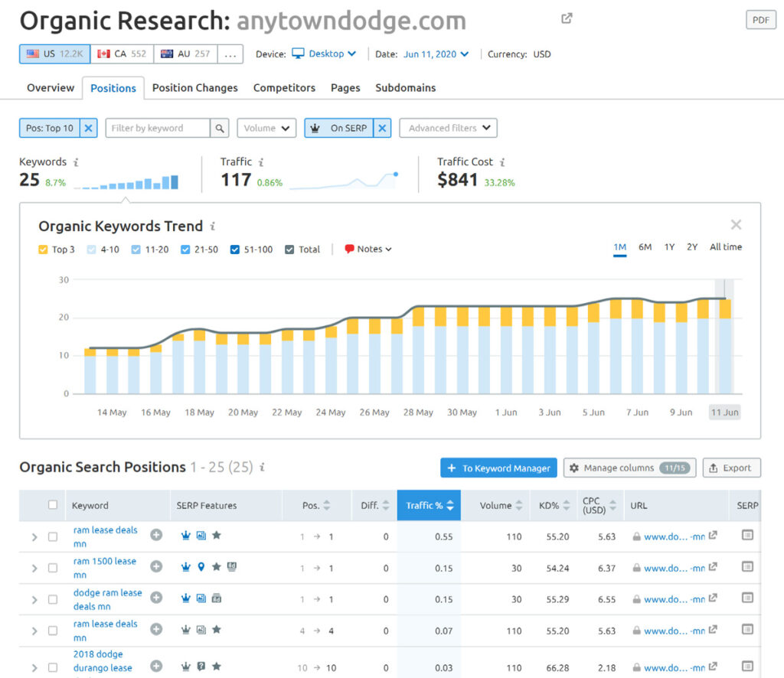
Task: Select the All time chart range
Action: point(725,247)
